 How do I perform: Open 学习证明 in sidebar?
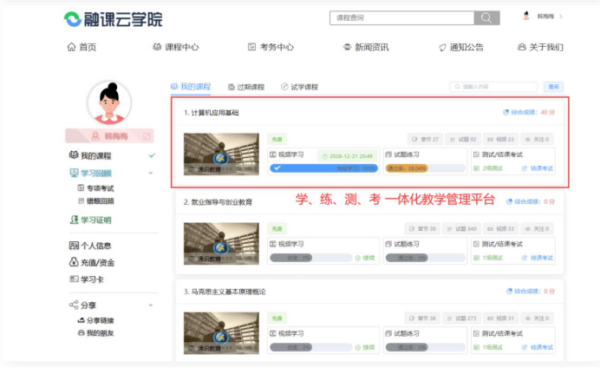click(x=91, y=220)
